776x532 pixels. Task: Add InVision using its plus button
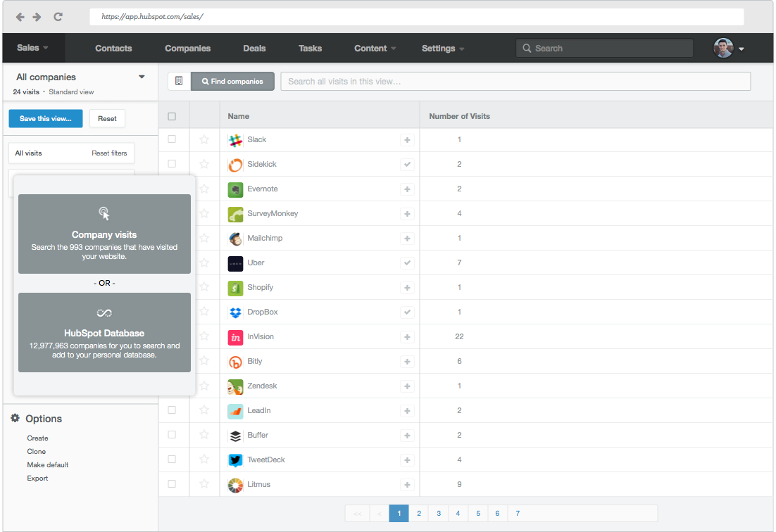(x=407, y=337)
